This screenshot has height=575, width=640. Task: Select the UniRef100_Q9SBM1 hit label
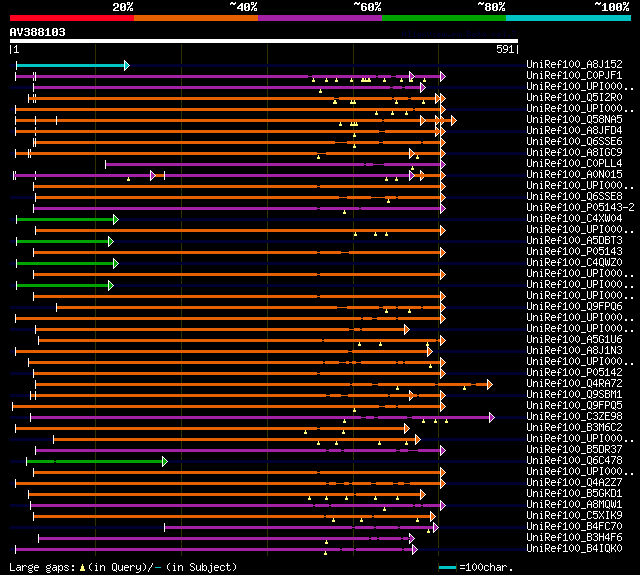tap(574, 395)
